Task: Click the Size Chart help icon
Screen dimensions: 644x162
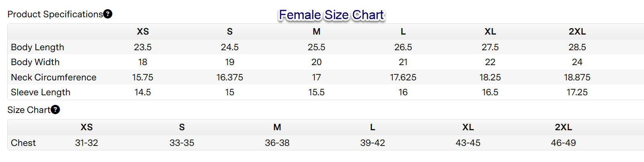Action: coord(56,110)
